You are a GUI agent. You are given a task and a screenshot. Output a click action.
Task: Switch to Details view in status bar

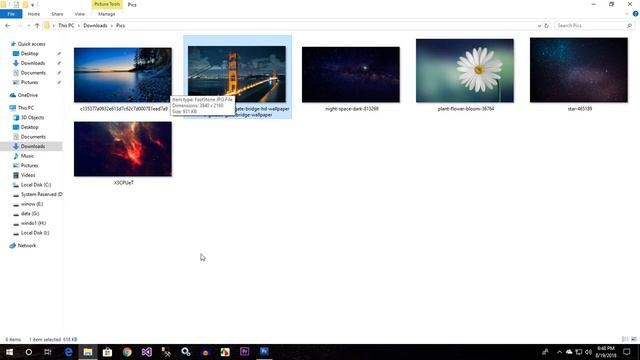624,339
